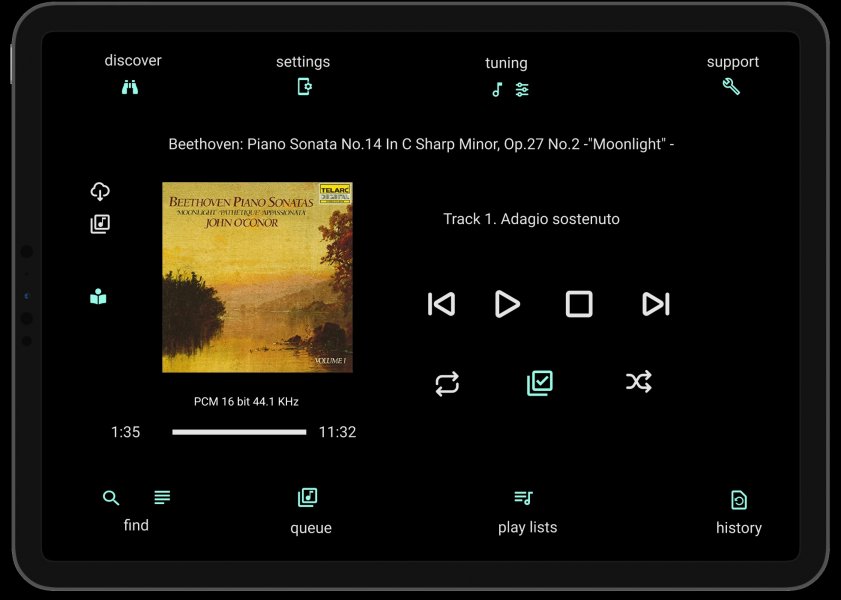This screenshot has width=841, height=600.
Task: Click the discover label
Action: pyautogui.click(x=133, y=61)
